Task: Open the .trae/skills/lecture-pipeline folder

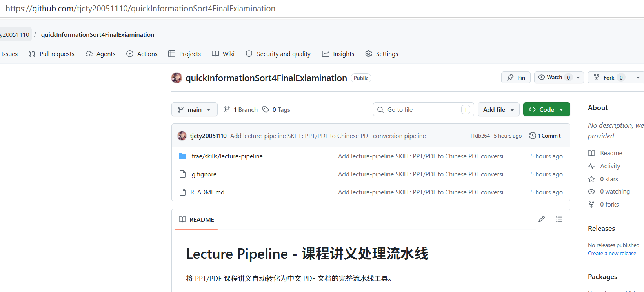Action: [x=226, y=156]
